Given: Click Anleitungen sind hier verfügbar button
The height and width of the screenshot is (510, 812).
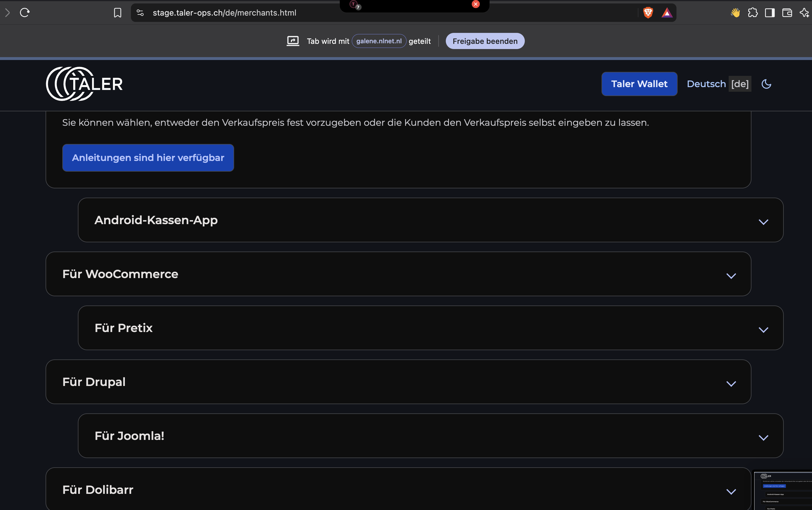Looking at the screenshot, I should [148, 158].
